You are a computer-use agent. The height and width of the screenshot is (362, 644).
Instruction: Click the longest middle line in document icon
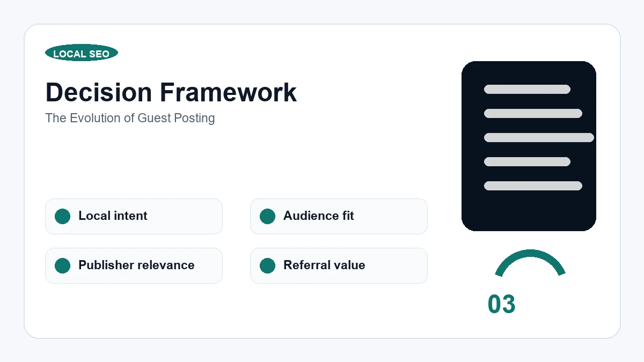(539, 137)
